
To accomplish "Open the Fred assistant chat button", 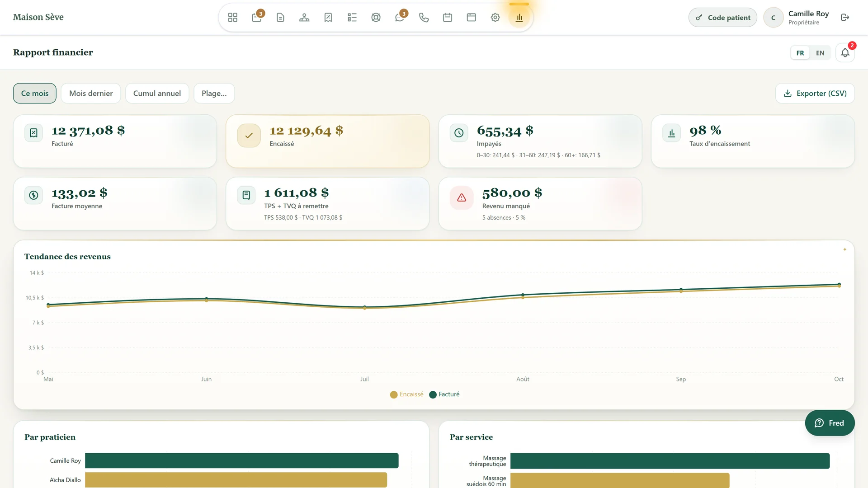I will (830, 423).
